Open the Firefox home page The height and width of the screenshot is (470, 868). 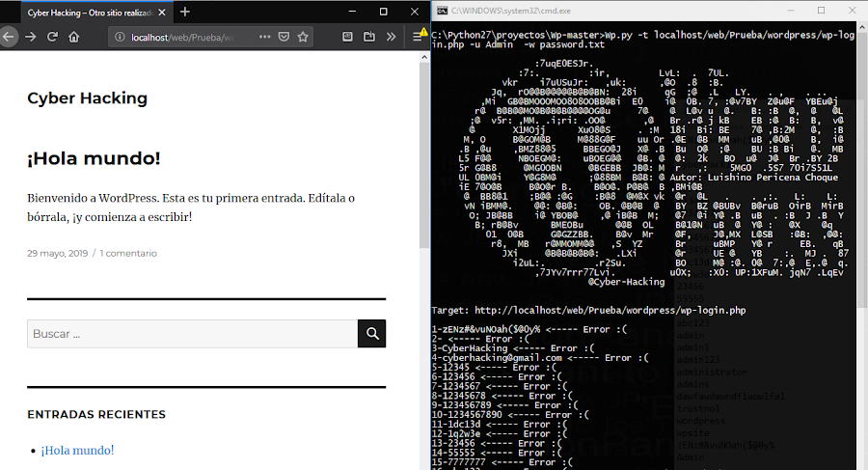tap(73, 37)
